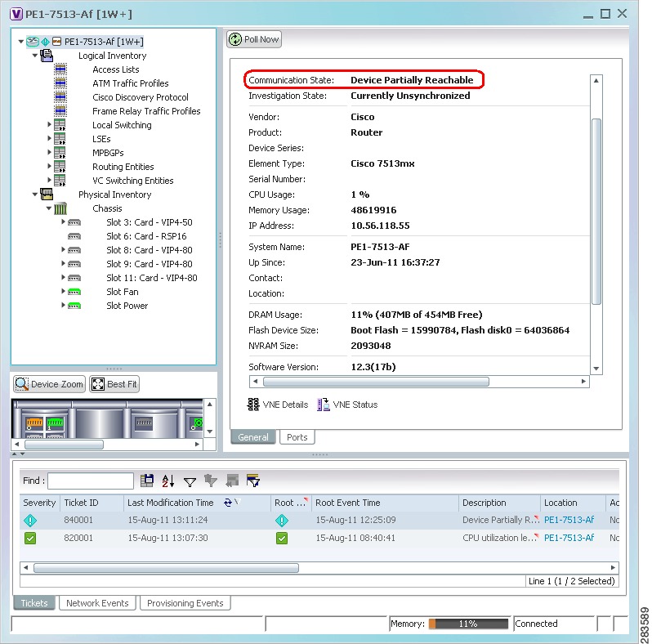Sort by the Severity column header
The height and width of the screenshot is (644, 652).
(x=39, y=503)
